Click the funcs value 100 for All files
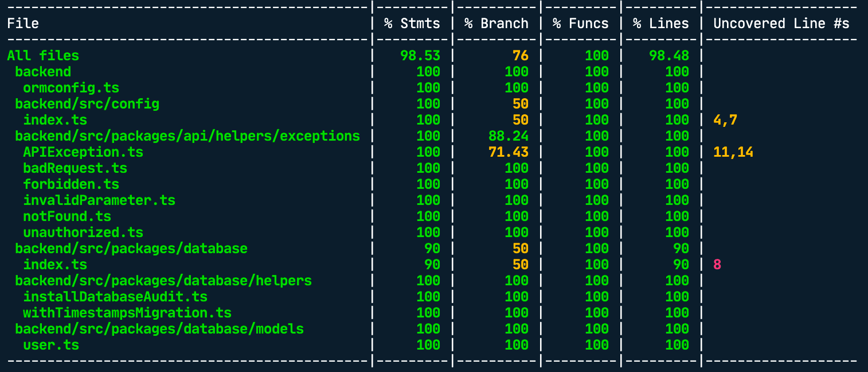 point(597,56)
